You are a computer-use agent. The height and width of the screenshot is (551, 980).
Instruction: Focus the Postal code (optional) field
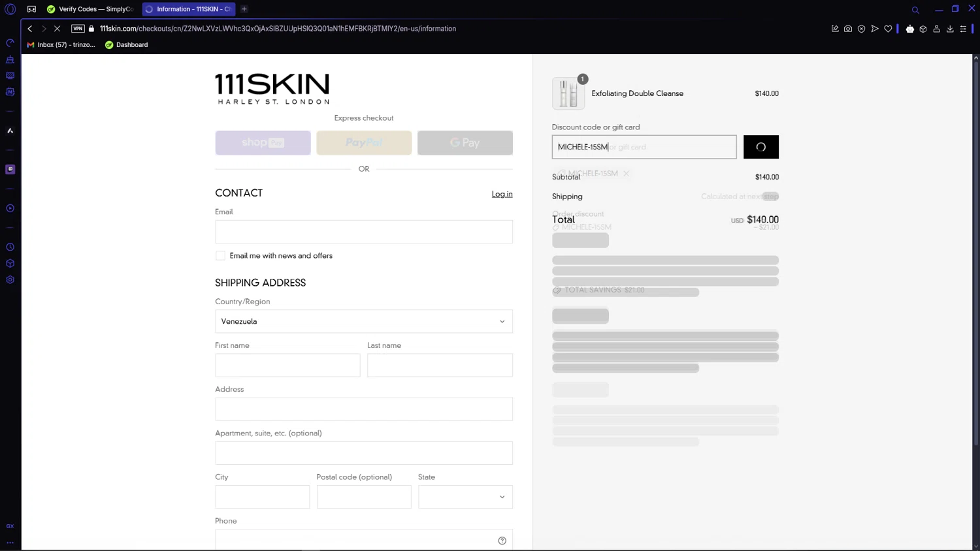(x=364, y=497)
